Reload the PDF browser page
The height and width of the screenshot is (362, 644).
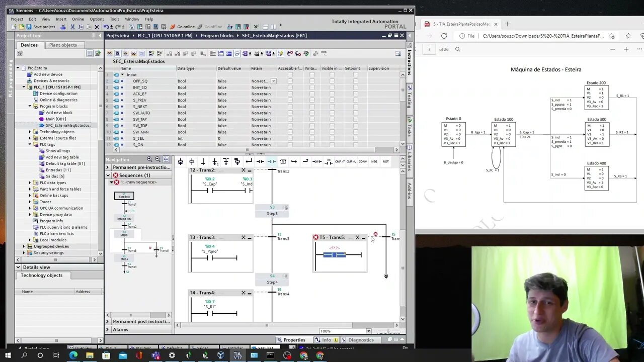click(444, 36)
